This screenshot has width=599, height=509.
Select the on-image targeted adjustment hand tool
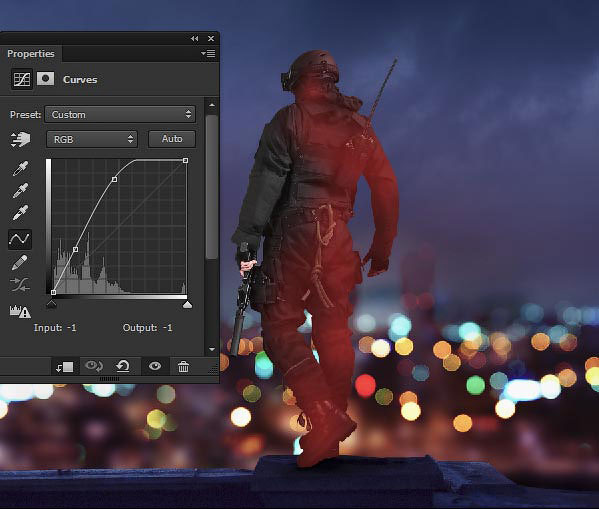point(20,139)
